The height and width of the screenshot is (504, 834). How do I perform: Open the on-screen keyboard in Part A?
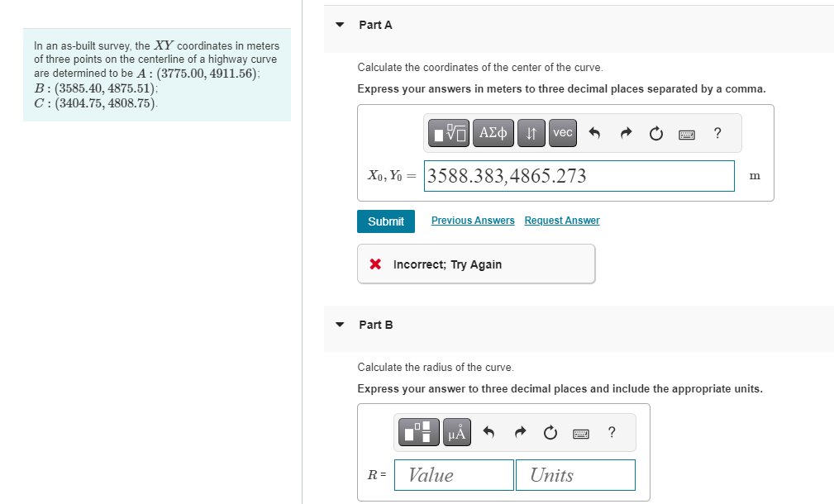point(688,132)
